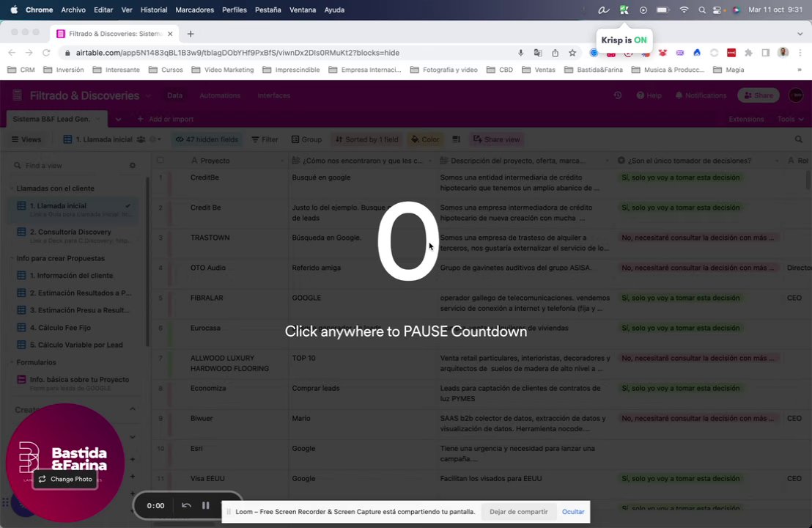
Task: Open the Bastida&Farina bookmarks folder
Action: (x=594, y=70)
